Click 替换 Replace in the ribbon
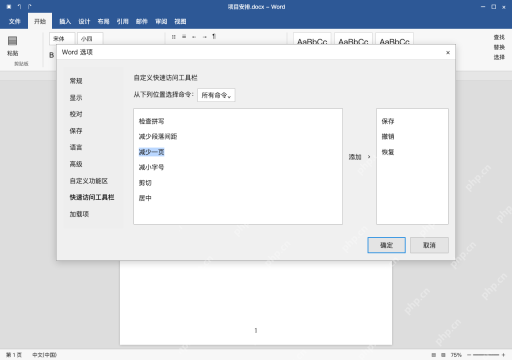 point(499,47)
